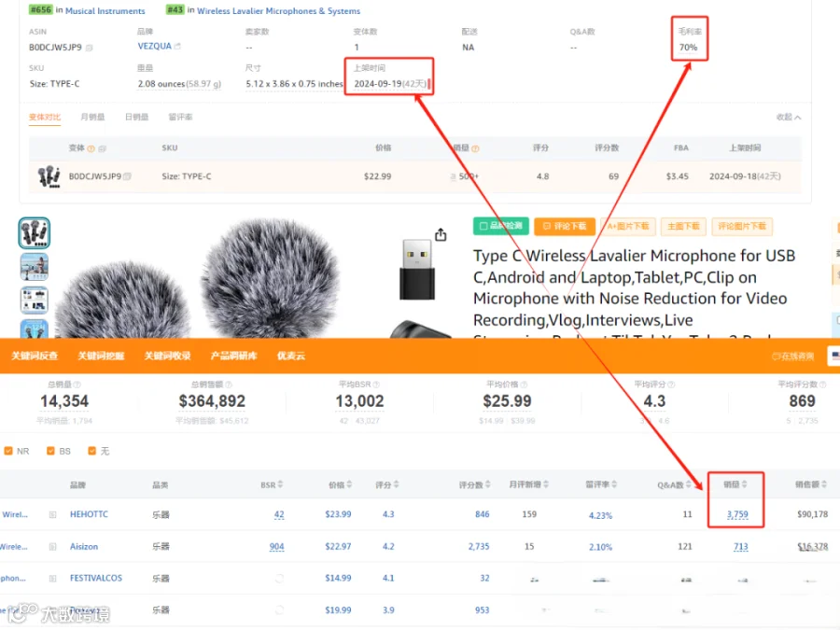
Task: Click the info icon beside 平均价格
Action: point(524,385)
